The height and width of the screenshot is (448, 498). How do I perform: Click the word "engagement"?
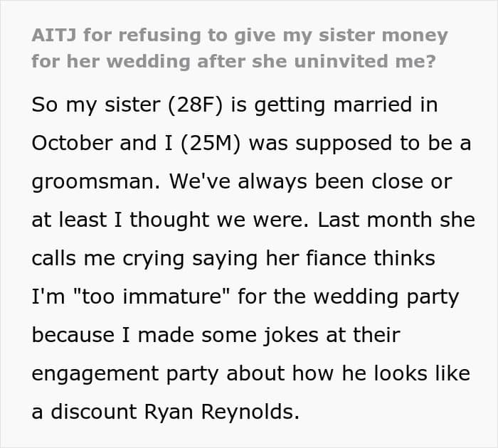tap(95, 374)
